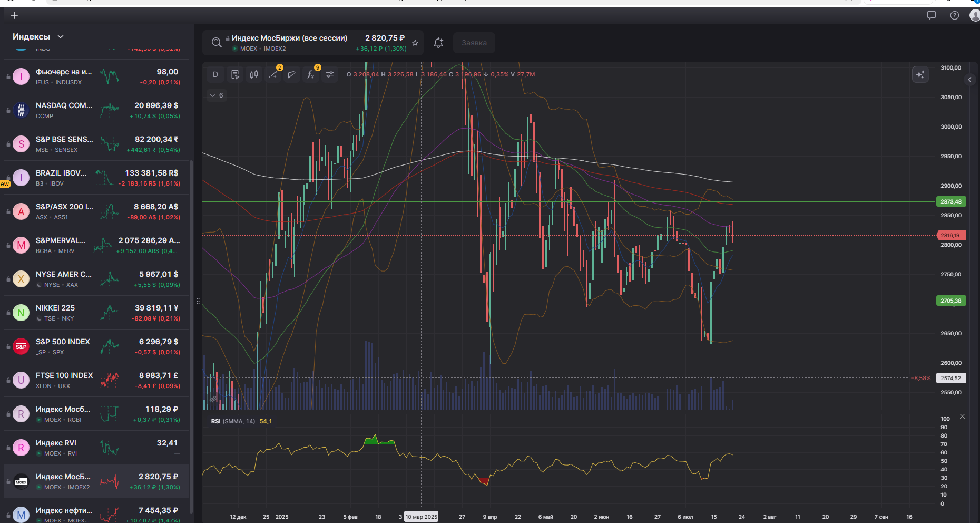Click the green 2873,48 price level label
Viewport: 980px width, 523px height.
tap(950, 201)
